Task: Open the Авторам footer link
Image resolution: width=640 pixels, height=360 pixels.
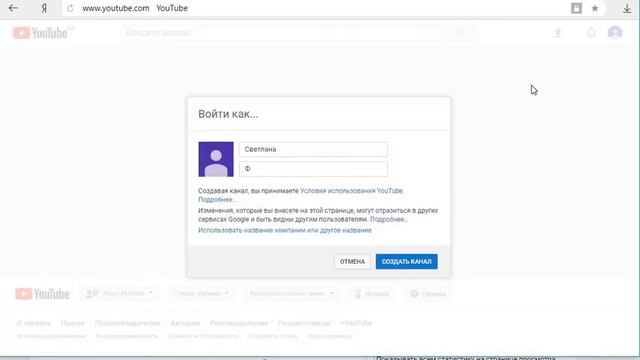Action: (x=185, y=323)
